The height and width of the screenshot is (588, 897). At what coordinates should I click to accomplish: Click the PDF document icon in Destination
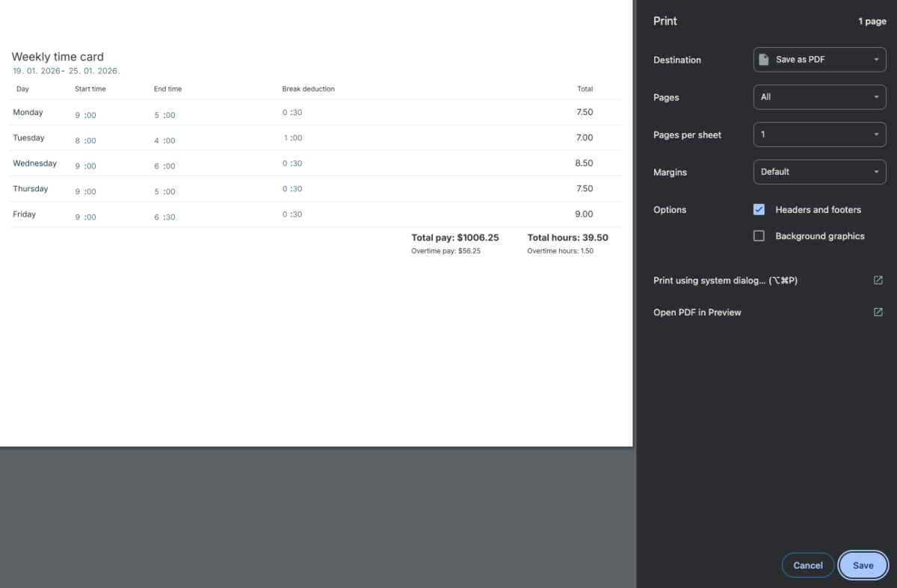(764, 60)
